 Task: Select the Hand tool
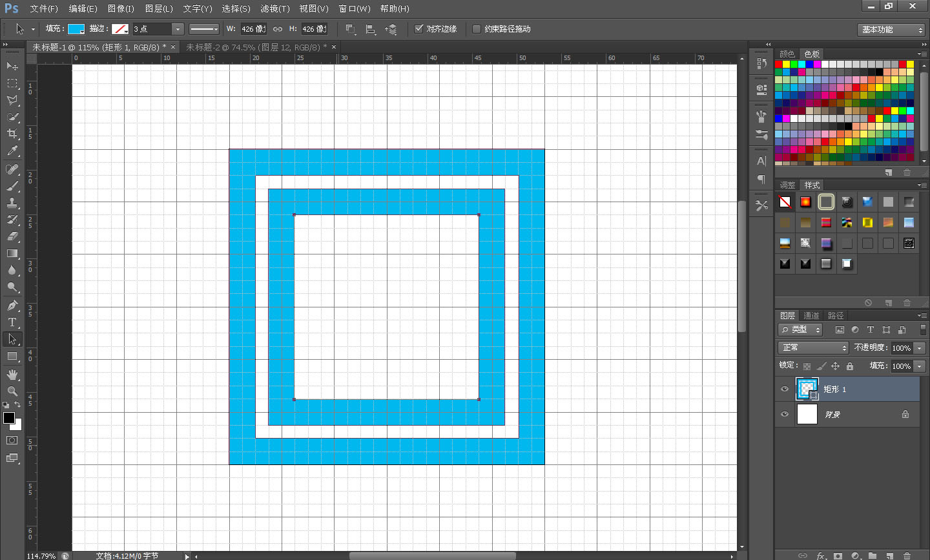pos(12,375)
